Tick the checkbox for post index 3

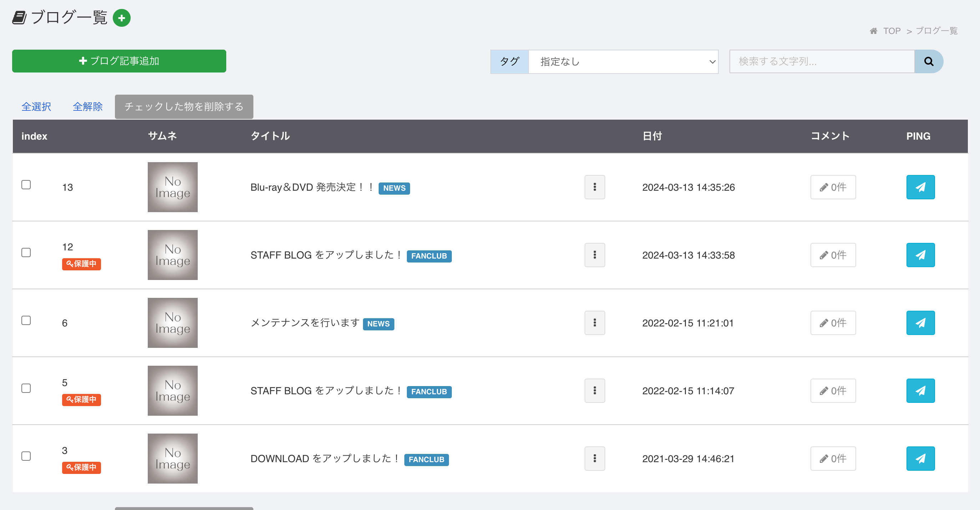pos(26,456)
